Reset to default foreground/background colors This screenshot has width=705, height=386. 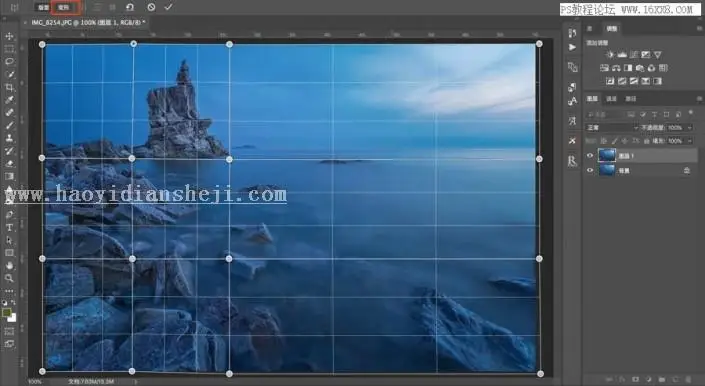coord(5,303)
